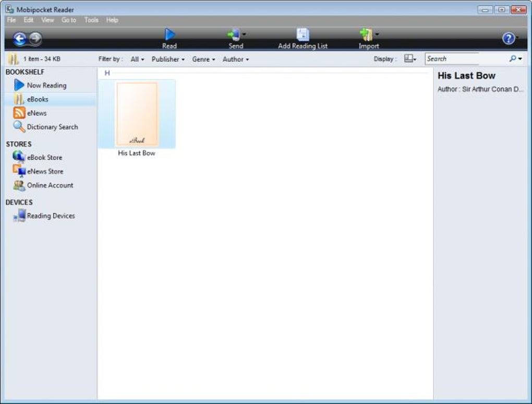Go back with the blue arrow
Image resolution: width=532 pixels, height=404 pixels.
tap(20, 39)
